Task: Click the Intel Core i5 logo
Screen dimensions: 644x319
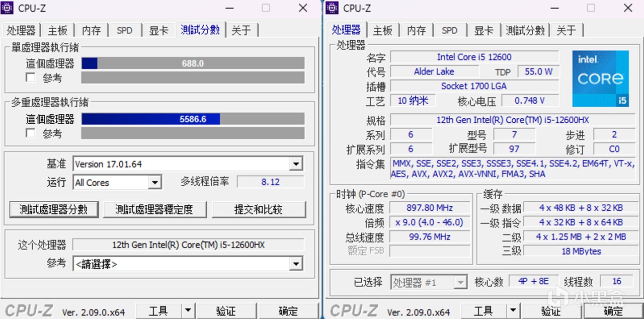Action: coord(601,78)
